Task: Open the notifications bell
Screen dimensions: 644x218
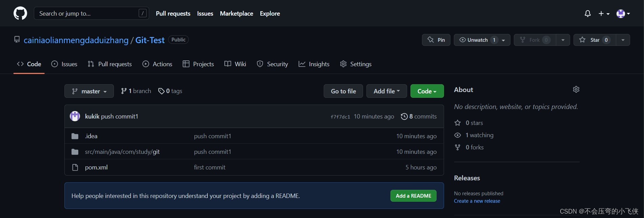Action: 588,14
